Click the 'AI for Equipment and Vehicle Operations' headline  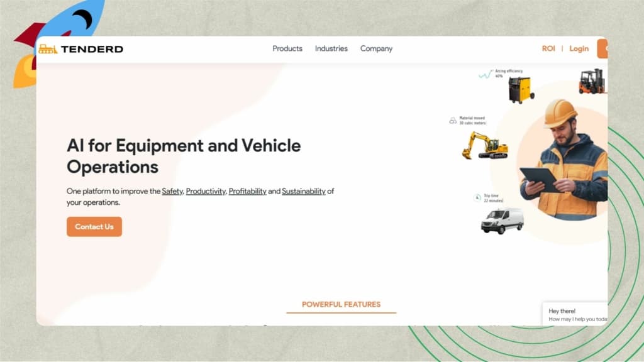coord(184,156)
